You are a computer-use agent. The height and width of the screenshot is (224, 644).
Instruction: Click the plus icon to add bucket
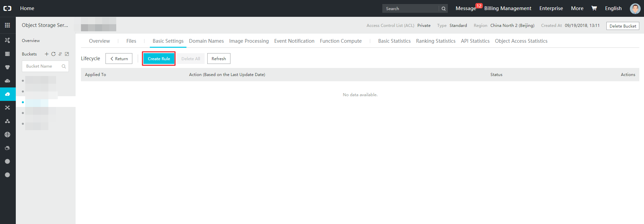pyautogui.click(x=47, y=54)
